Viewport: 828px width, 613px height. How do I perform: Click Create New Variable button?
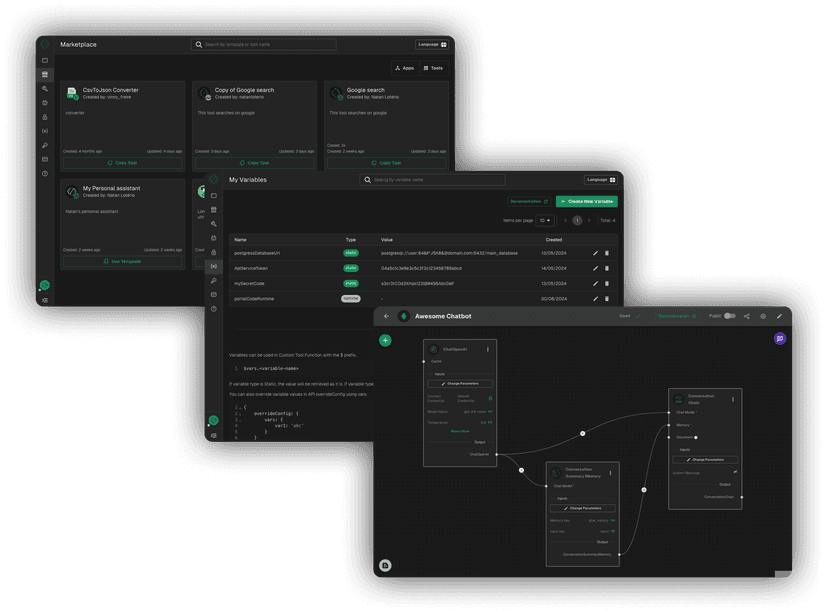587,201
